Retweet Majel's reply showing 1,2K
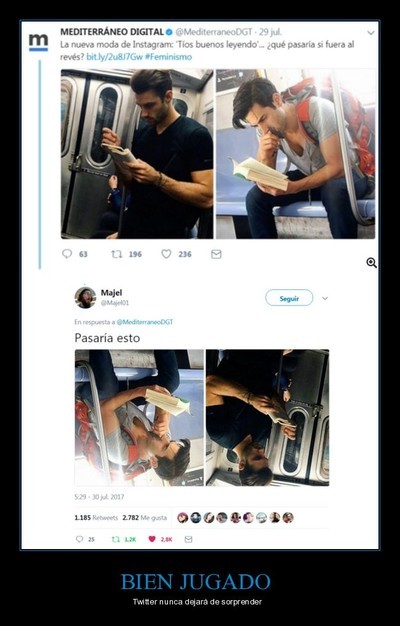Viewport: 400px width, 626px height. click(x=116, y=539)
